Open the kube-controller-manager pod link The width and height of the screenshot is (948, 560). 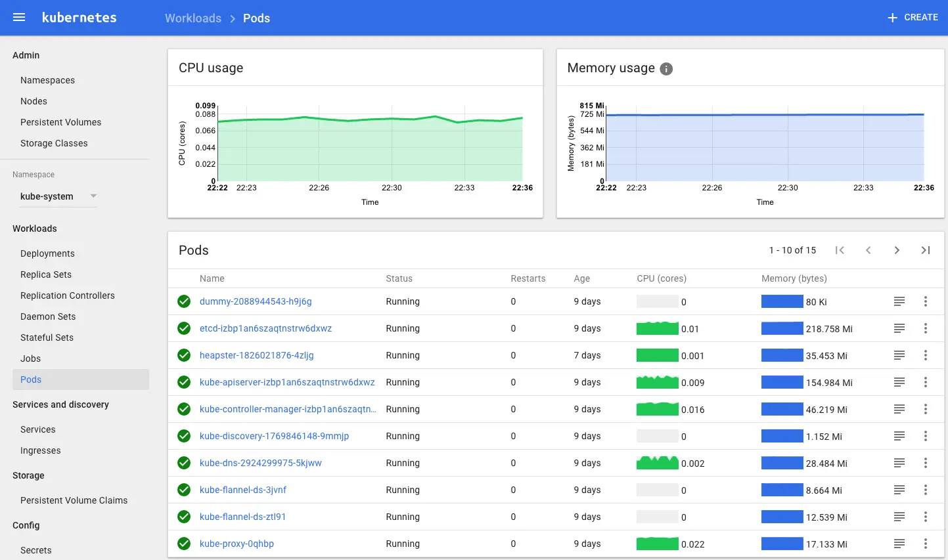(288, 409)
